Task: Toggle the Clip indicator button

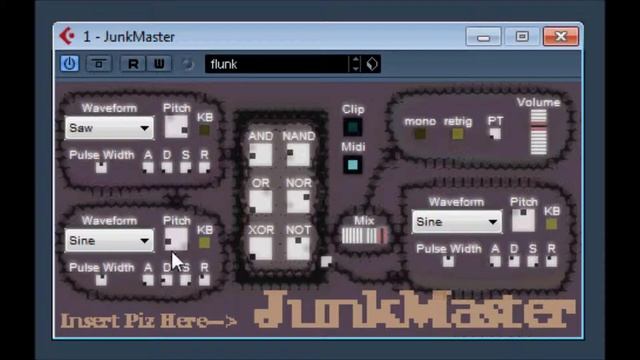Action: pos(353,127)
